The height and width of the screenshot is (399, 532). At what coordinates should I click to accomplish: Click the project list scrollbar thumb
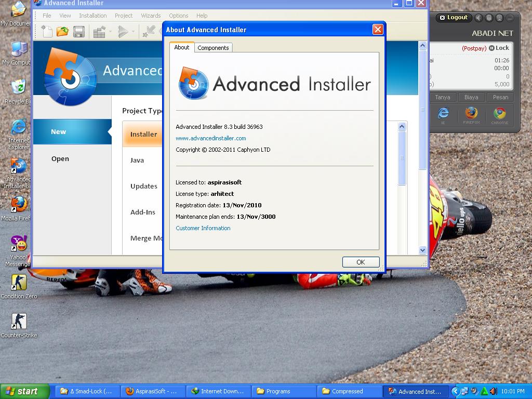click(402, 158)
